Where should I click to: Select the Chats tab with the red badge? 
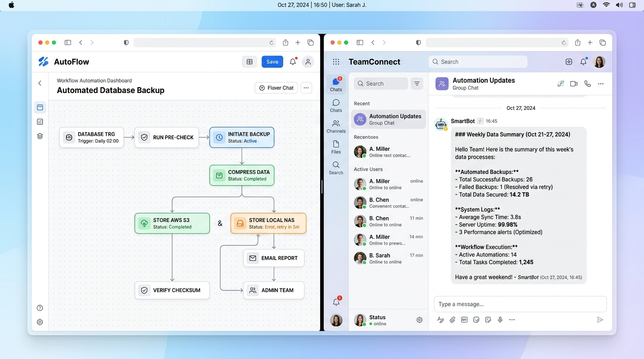(336, 84)
